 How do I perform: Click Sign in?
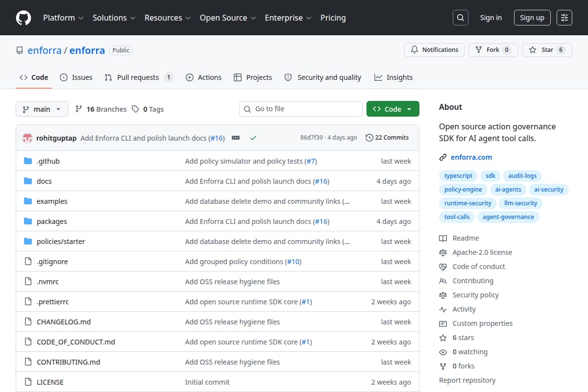(491, 18)
